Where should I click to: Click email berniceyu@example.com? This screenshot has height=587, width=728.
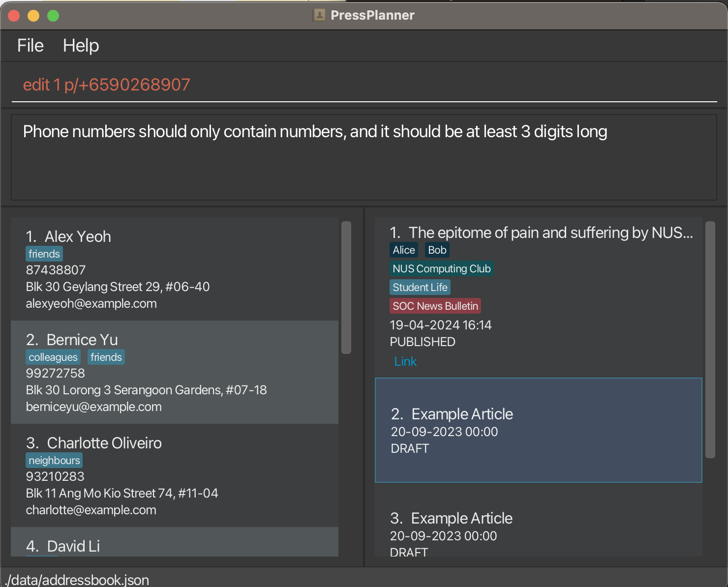click(94, 407)
